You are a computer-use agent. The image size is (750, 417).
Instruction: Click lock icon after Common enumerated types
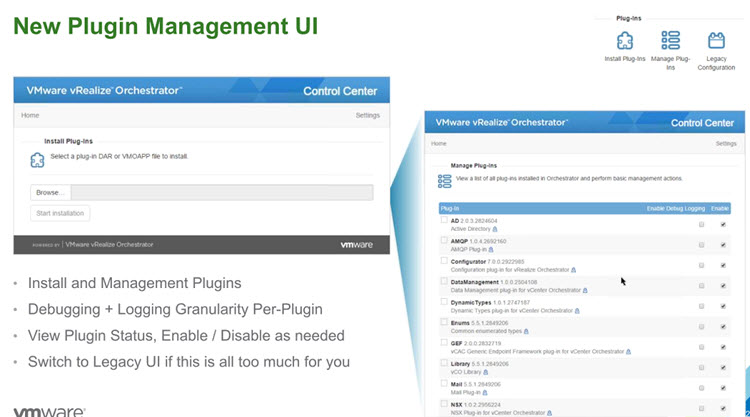point(526,331)
